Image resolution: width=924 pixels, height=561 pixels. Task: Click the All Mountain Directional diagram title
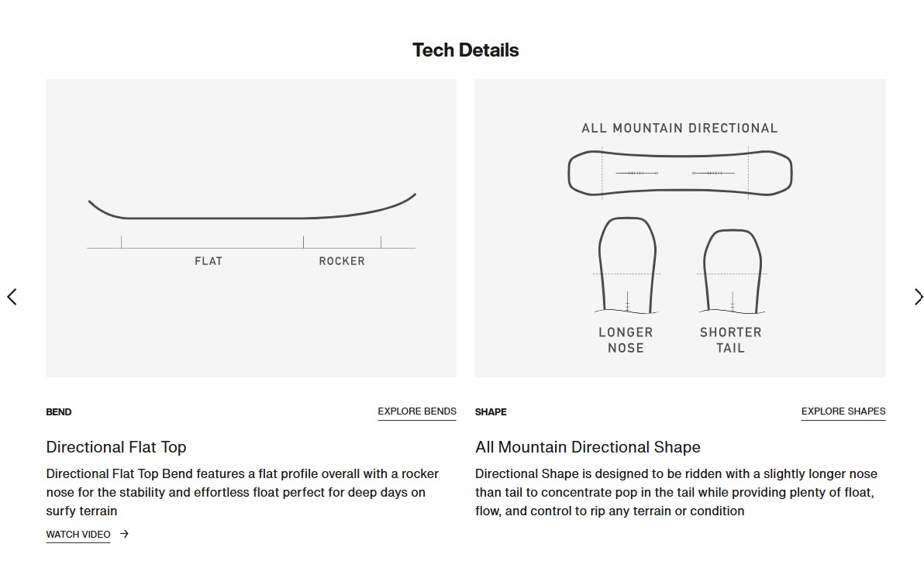point(679,129)
